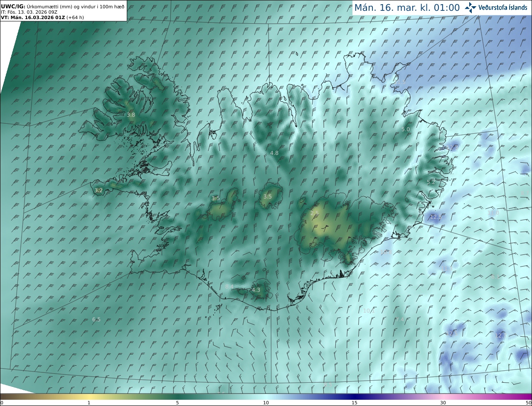Click the 3.8 value over the Westfjords
Viewport: 532px width, 406px height.
point(131,115)
